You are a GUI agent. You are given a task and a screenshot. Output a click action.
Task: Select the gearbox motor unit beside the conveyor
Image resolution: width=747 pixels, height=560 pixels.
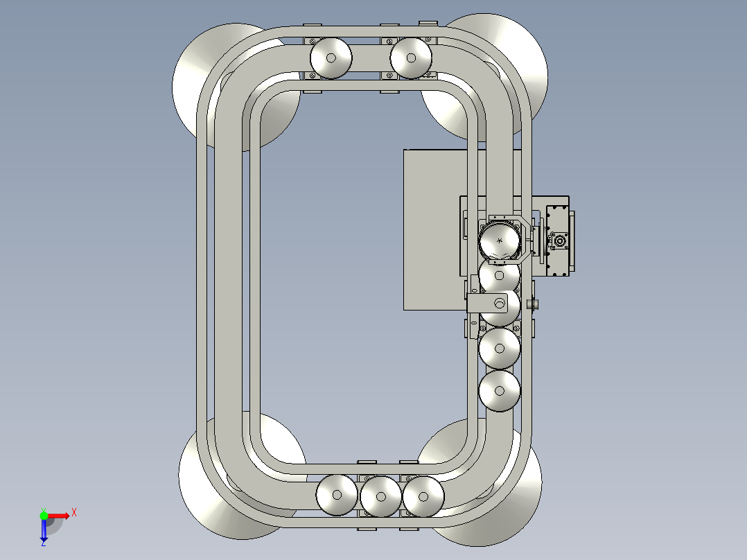click(559, 240)
